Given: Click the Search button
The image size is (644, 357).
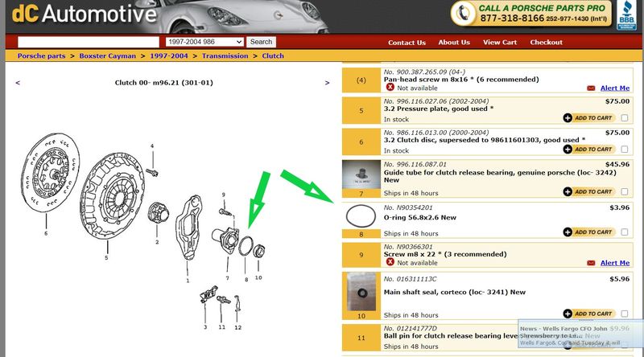Looking at the screenshot, I should 261,42.
